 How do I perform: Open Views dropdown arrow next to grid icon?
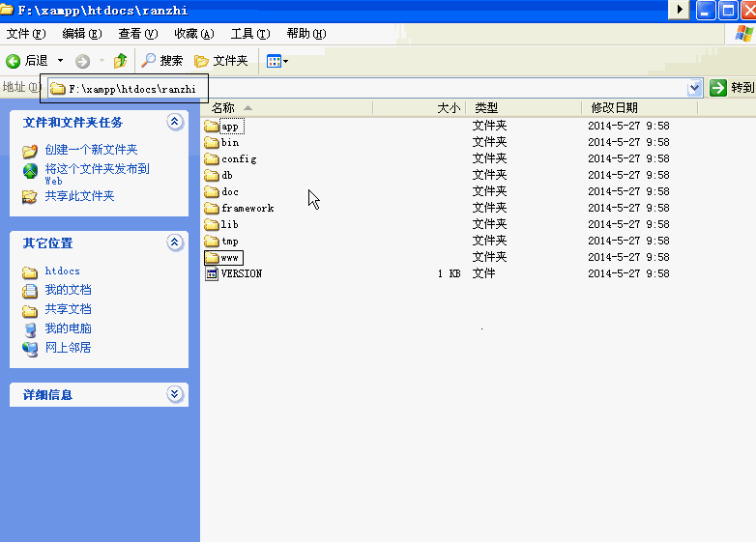(x=285, y=61)
